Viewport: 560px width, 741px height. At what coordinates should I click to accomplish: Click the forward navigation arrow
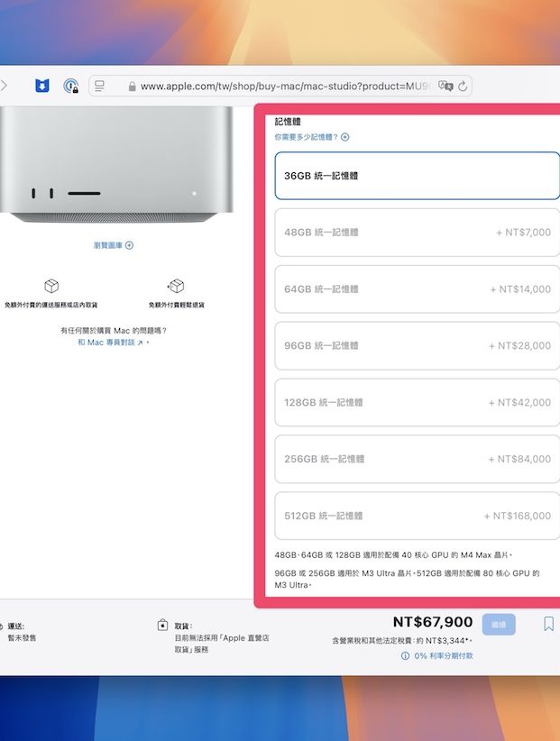coord(4,86)
